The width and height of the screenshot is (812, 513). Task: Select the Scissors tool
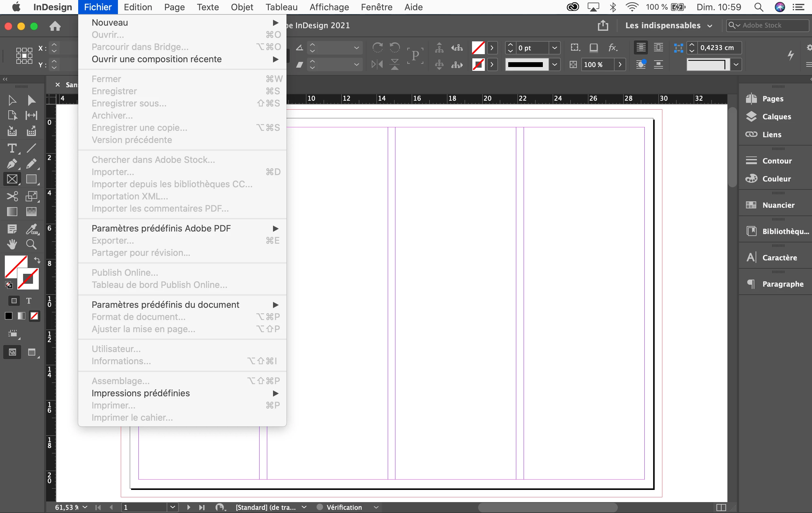pyautogui.click(x=12, y=196)
